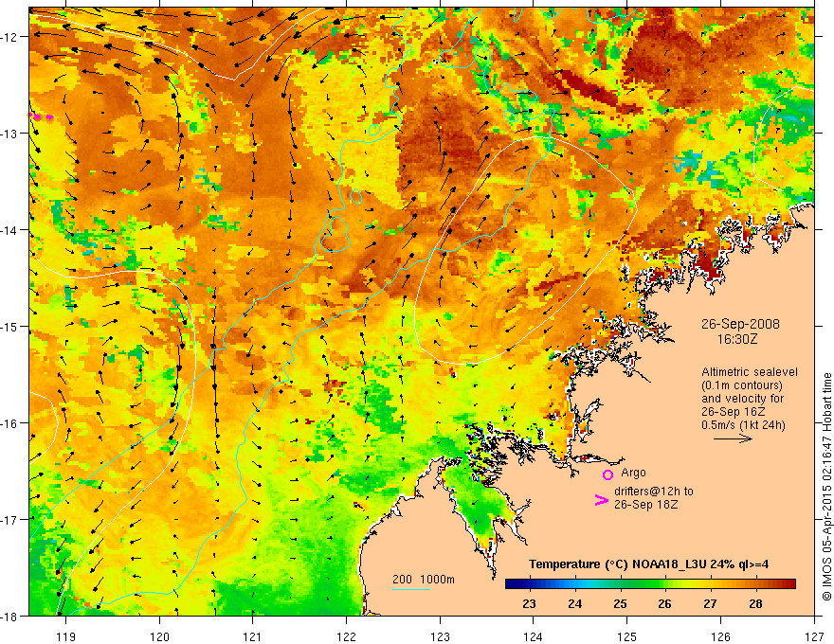This screenshot has height=644, width=834.
Task: Click the longitude label 120
Action: coord(159,636)
